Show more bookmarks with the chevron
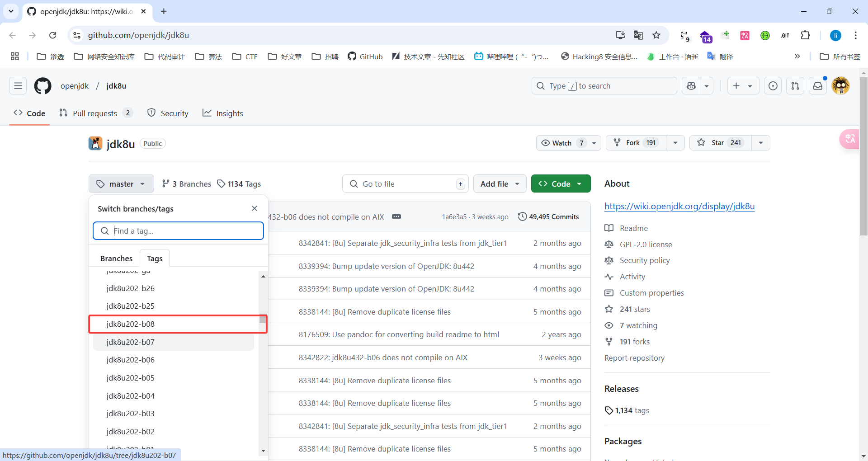This screenshot has height=461, width=868. coord(797,56)
